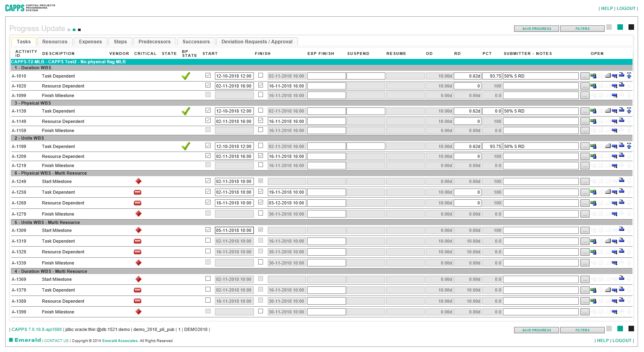Expand notes with the ellipsis button for A-1020
This screenshot has width=644, height=352.
[584, 86]
